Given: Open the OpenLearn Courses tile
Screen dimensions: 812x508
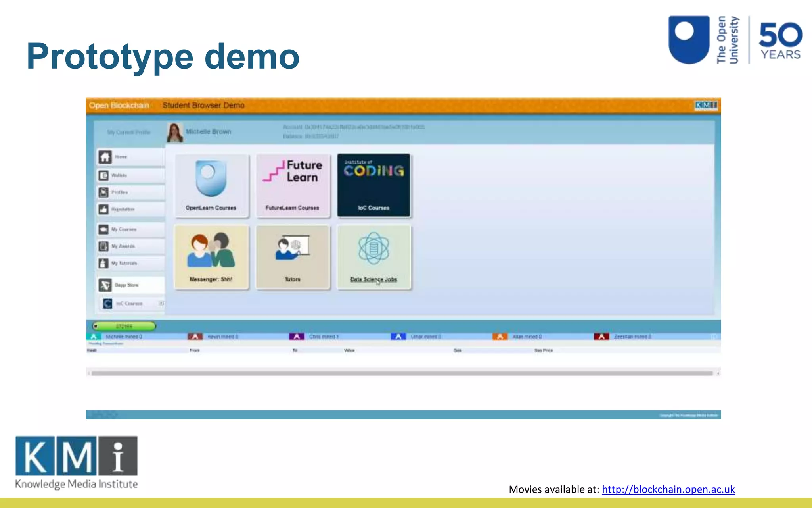Looking at the screenshot, I should click(211, 186).
